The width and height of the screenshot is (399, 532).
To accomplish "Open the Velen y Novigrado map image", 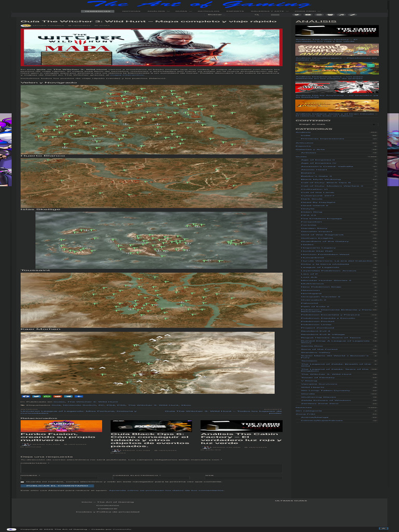I will pos(151,119).
